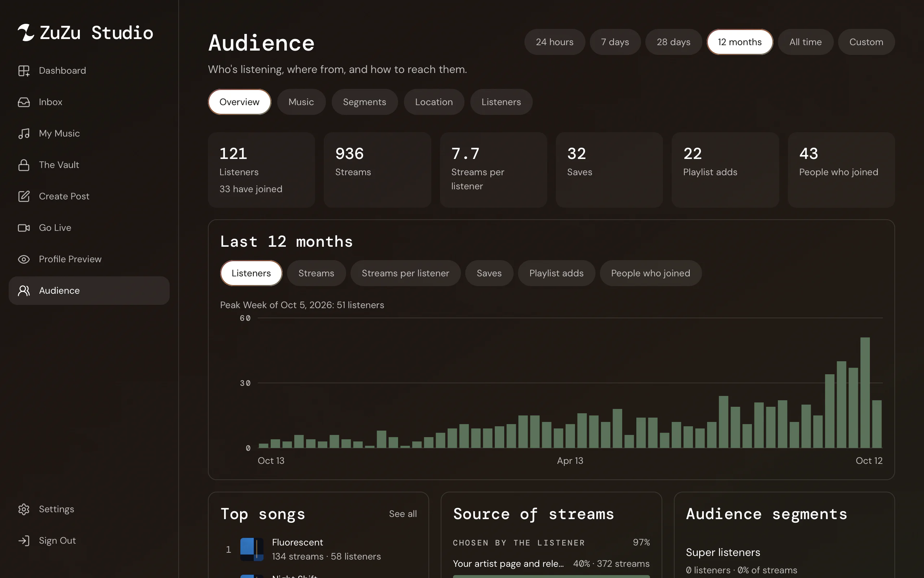
Task: Click the 32 Saves stat card
Action: click(x=609, y=170)
